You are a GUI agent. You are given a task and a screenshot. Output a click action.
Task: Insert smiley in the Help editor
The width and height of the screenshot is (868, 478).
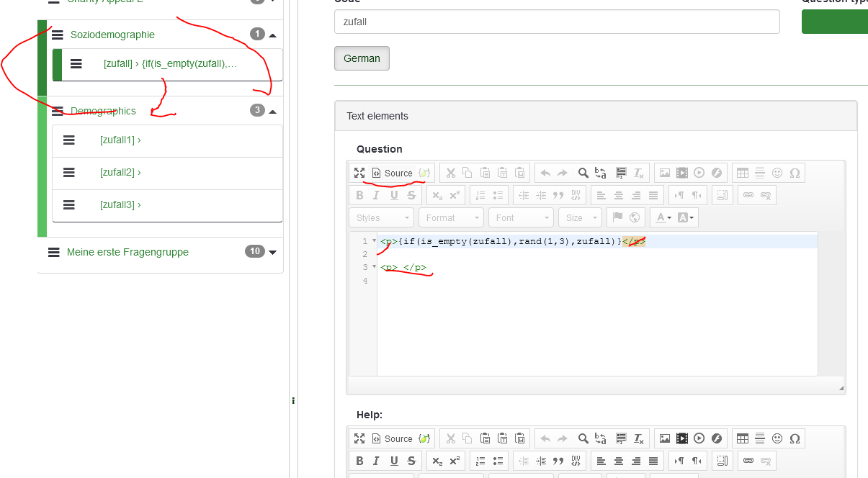(x=777, y=438)
